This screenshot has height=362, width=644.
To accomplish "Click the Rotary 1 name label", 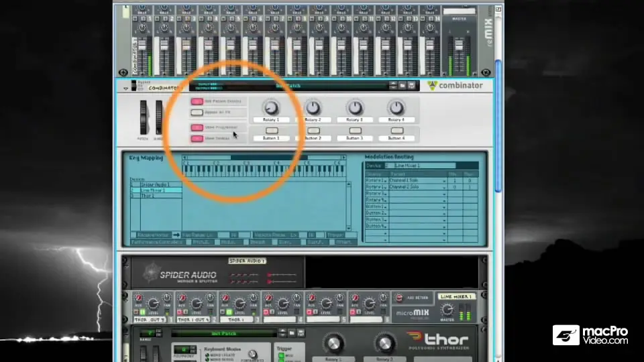I will (x=271, y=120).
